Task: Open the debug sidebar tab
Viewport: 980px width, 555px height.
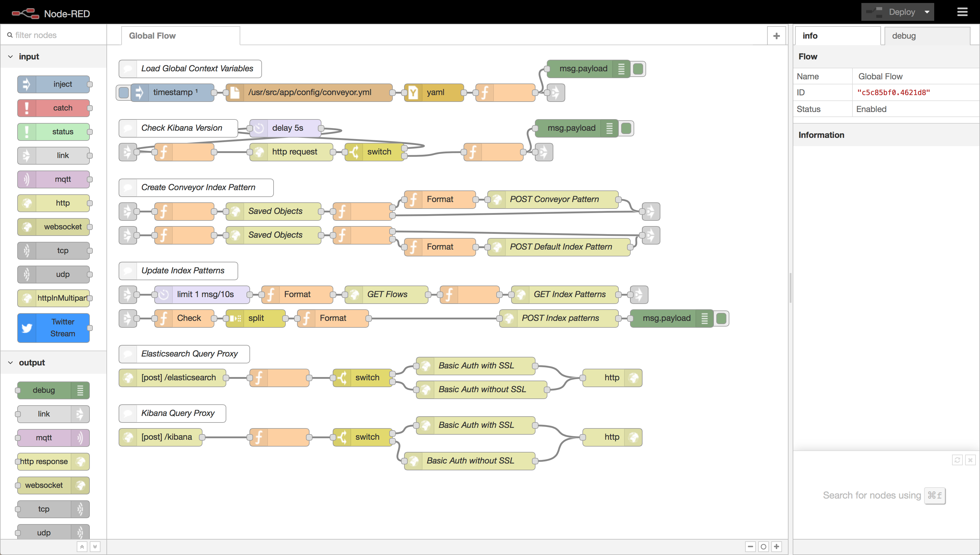Action: point(927,36)
